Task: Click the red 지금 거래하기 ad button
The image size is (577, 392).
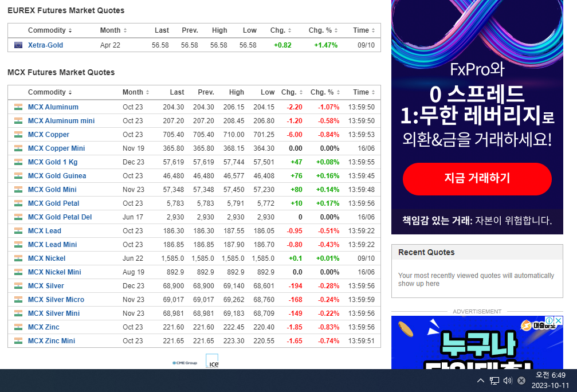Action: pos(477,179)
